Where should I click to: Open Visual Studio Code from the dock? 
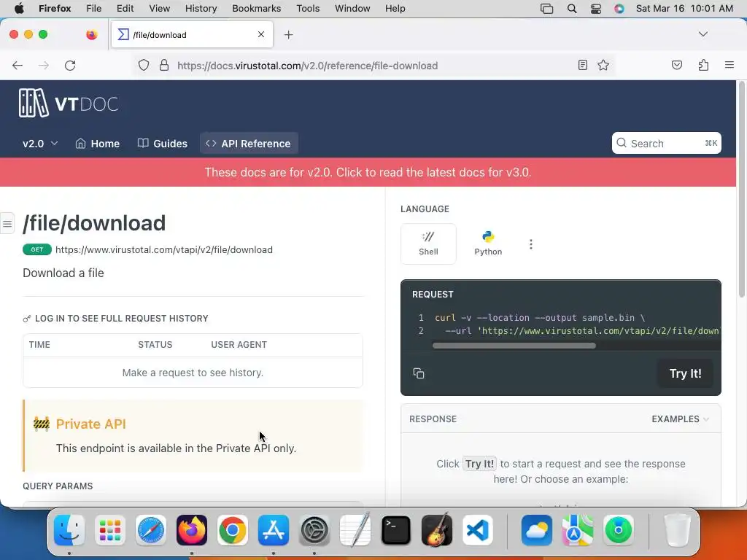pos(477,530)
